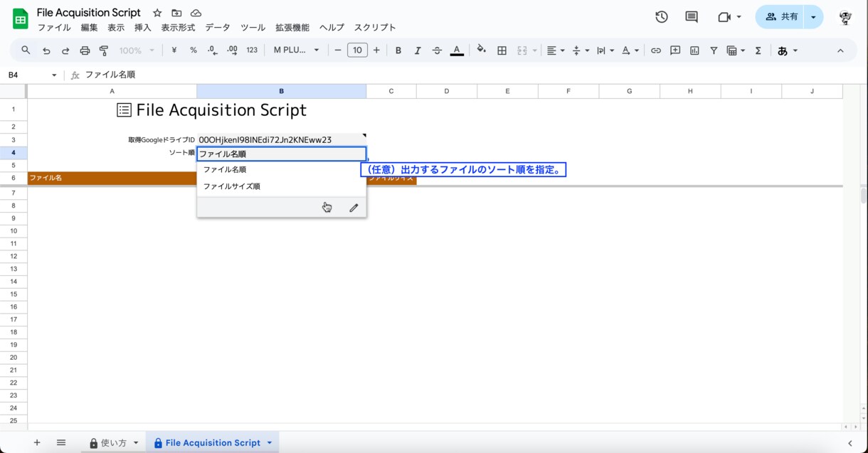Open the 編集 menu
The width and height of the screenshot is (868, 453).
coord(90,28)
